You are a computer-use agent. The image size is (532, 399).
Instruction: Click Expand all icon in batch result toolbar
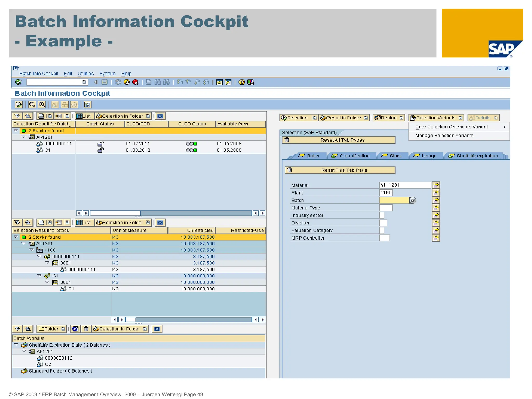click(17, 116)
